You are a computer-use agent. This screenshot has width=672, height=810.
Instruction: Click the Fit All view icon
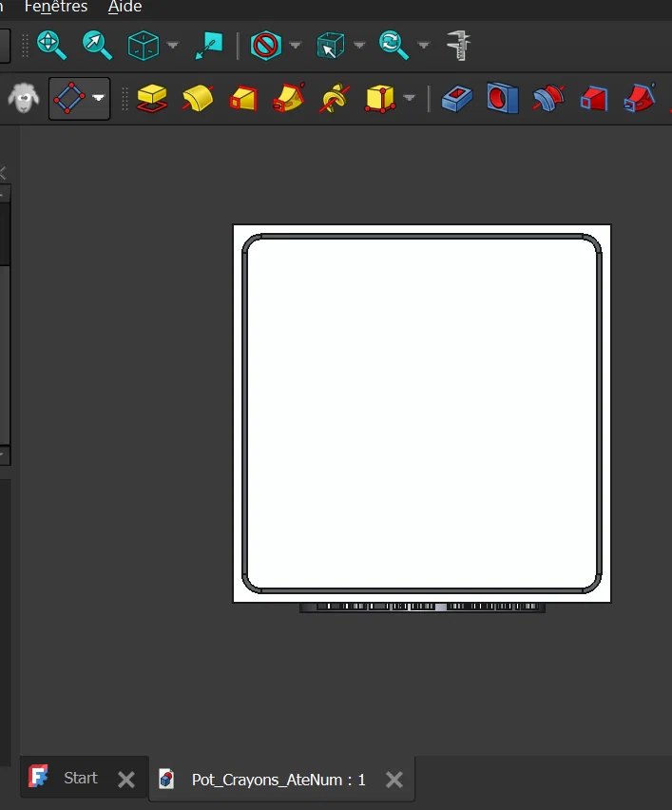click(51, 46)
